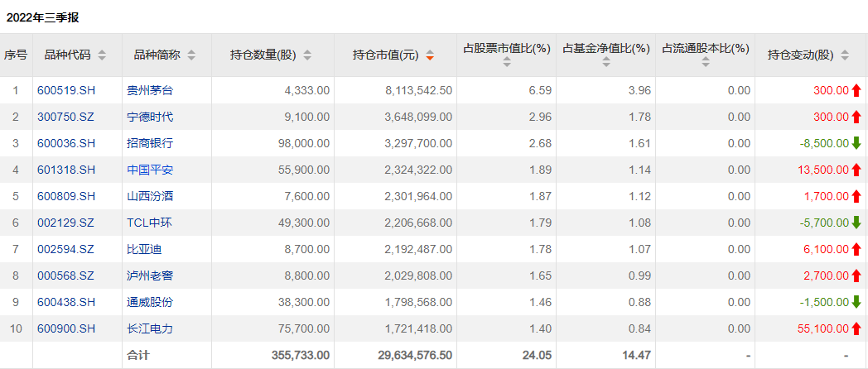Sort by 品种代码 column sort icon

pos(102,55)
